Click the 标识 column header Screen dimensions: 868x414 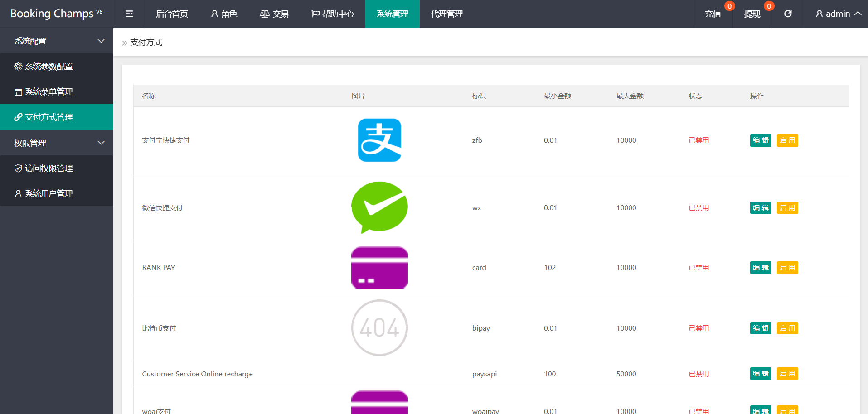pyautogui.click(x=479, y=96)
